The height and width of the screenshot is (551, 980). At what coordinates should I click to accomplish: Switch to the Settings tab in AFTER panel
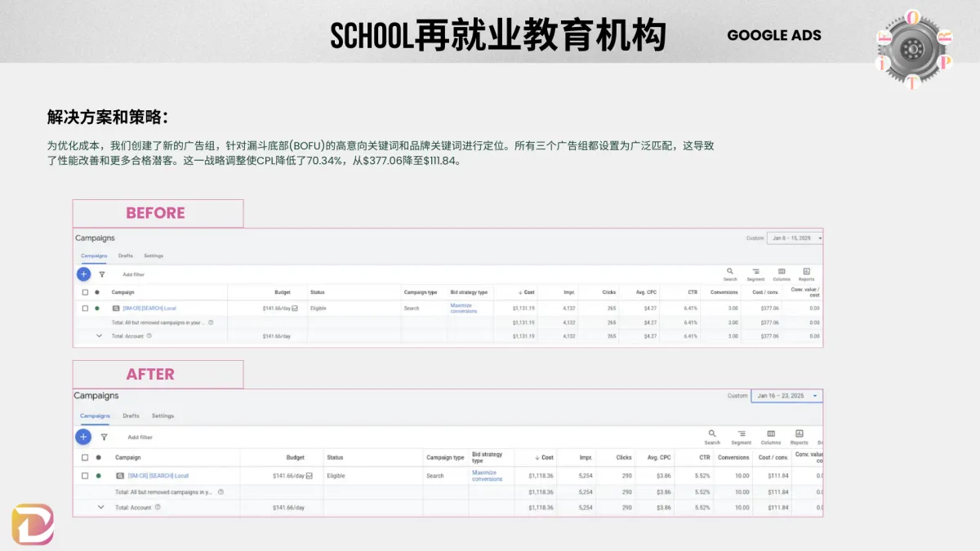(163, 415)
